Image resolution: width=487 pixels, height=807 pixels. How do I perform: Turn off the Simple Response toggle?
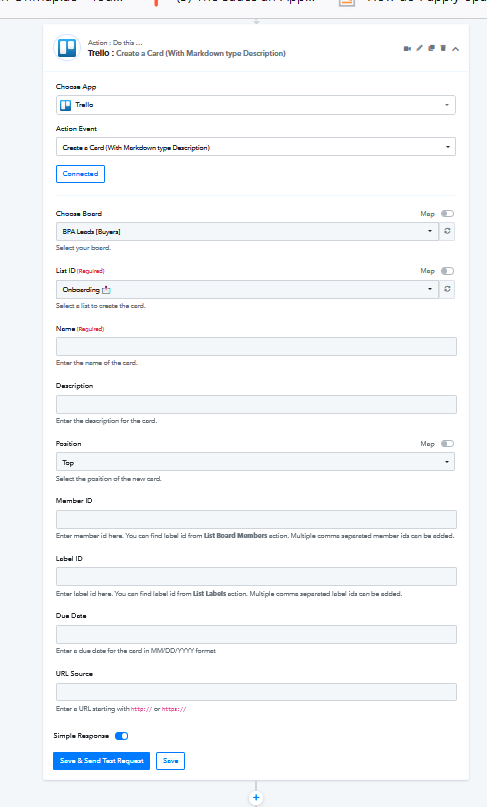pyautogui.click(x=121, y=736)
